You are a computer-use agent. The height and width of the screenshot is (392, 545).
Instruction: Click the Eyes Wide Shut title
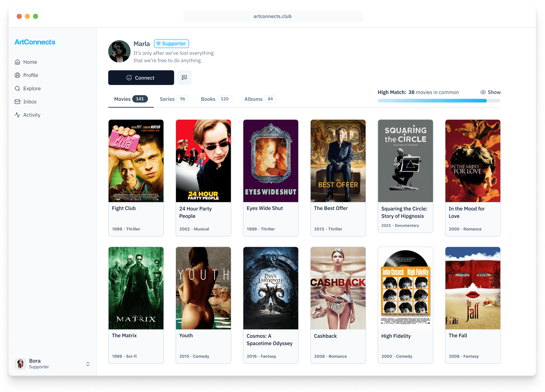265,208
